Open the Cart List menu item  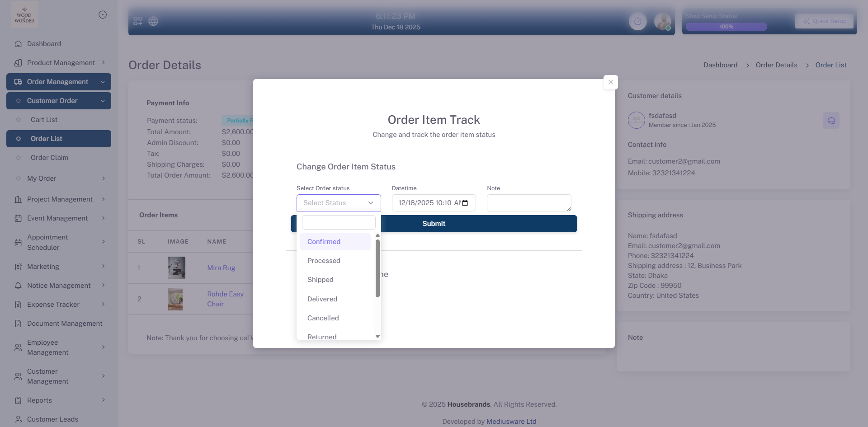point(44,120)
